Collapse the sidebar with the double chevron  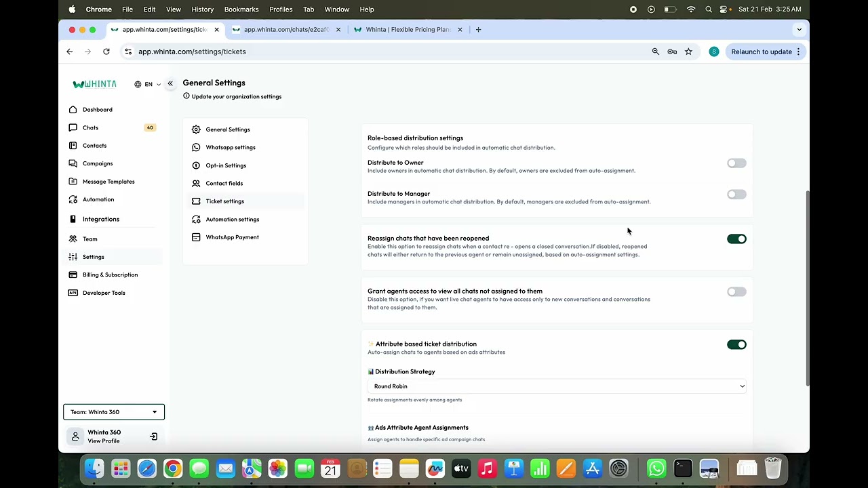170,83
